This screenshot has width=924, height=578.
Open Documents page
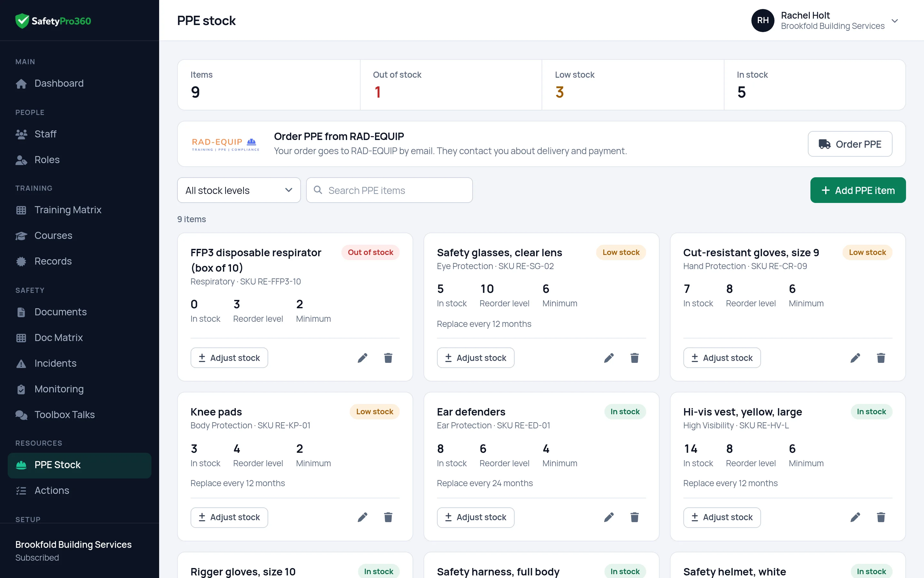pyautogui.click(x=80, y=312)
